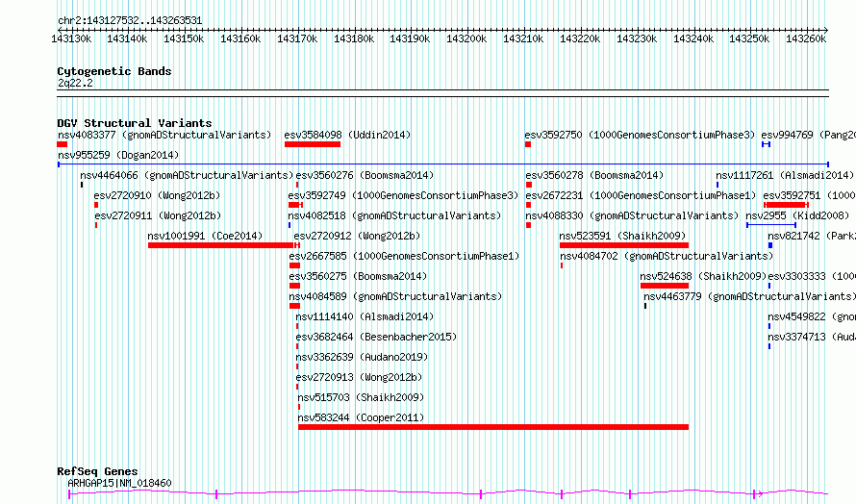Click nsv524638 (Shaikh2009) label
The image size is (856, 504).
pyautogui.click(x=703, y=276)
